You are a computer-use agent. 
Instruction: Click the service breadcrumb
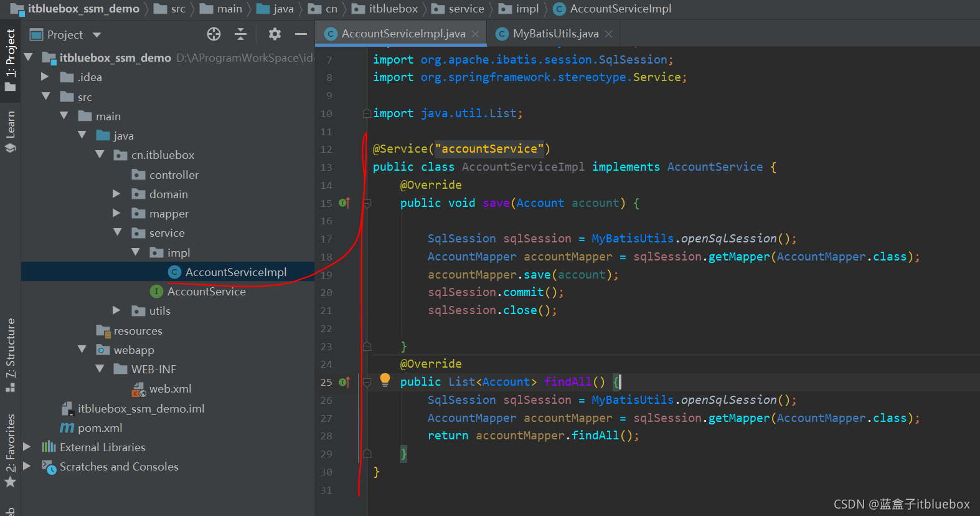466,9
